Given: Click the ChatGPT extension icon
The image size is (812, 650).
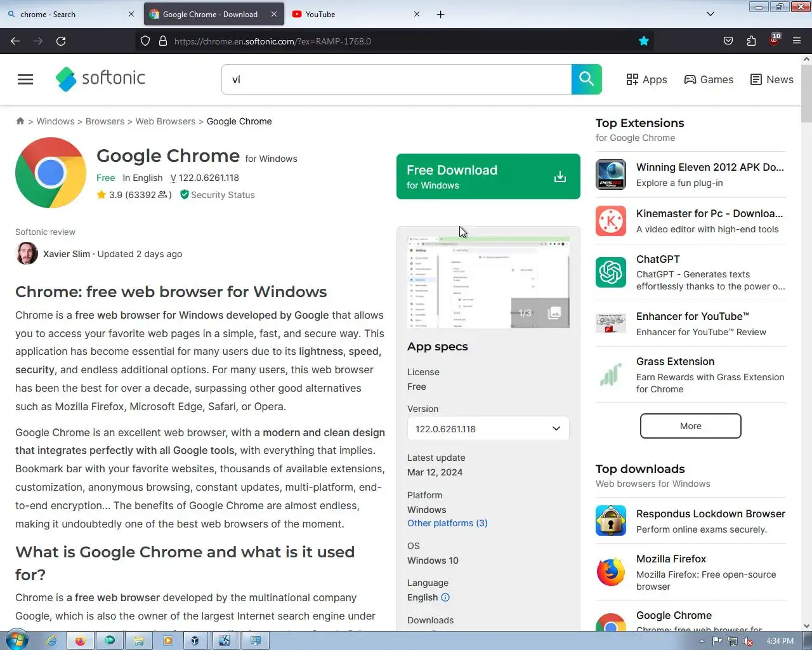Looking at the screenshot, I should pos(611,272).
